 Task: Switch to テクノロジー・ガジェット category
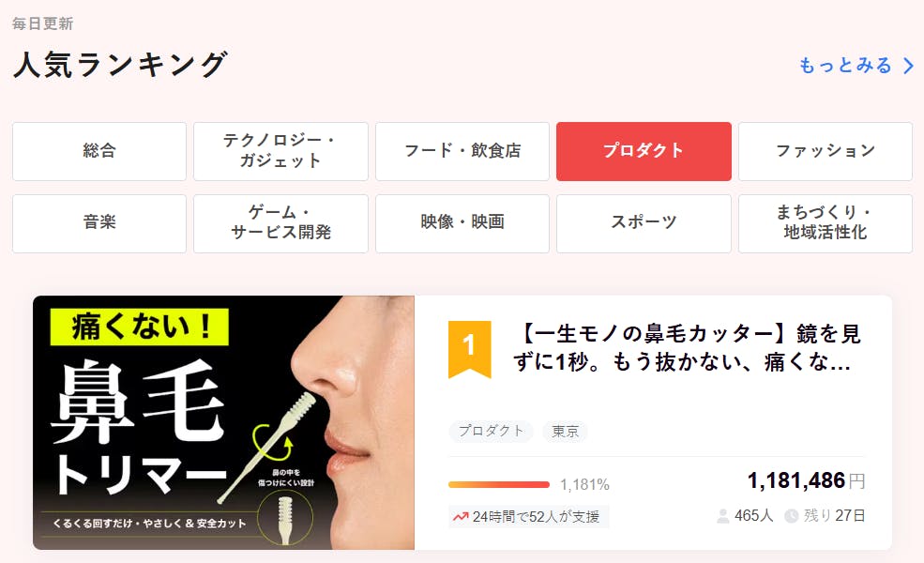[280, 151]
